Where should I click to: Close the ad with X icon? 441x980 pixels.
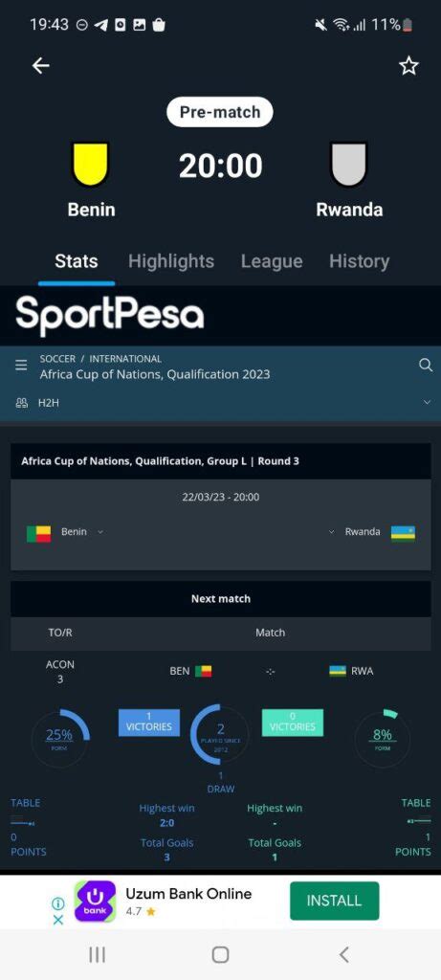(x=57, y=920)
